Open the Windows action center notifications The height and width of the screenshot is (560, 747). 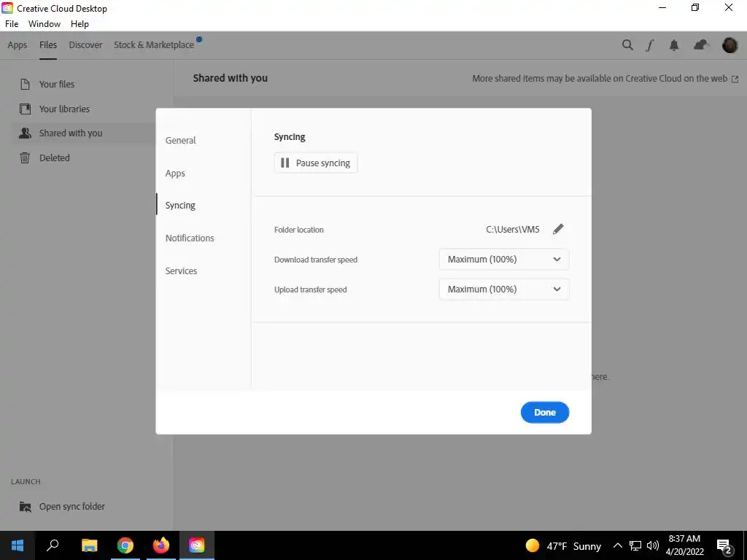click(x=724, y=546)
